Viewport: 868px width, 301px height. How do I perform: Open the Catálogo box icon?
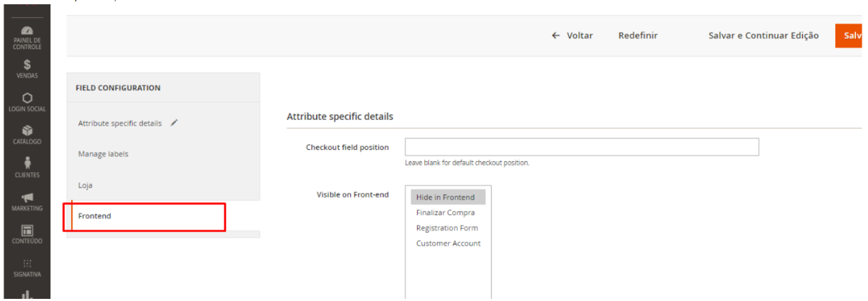(x=27, y=131)
